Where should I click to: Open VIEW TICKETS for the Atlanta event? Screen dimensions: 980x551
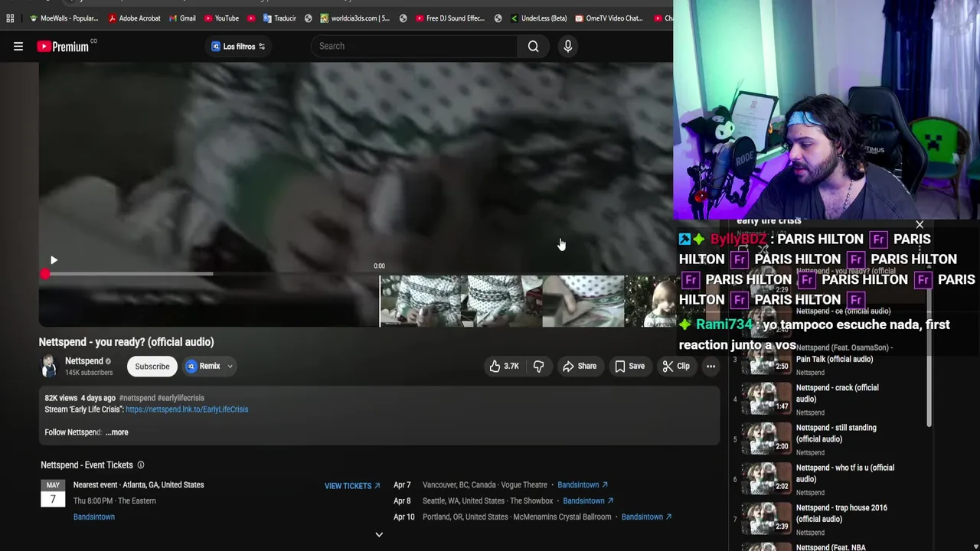pos(352,486)
